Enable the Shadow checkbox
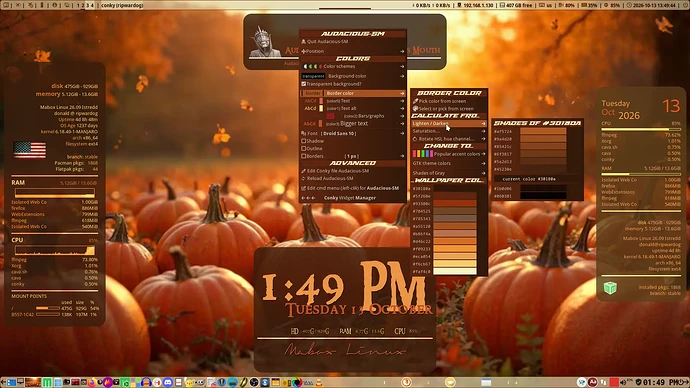690x388 pixels. coord(304,141)
